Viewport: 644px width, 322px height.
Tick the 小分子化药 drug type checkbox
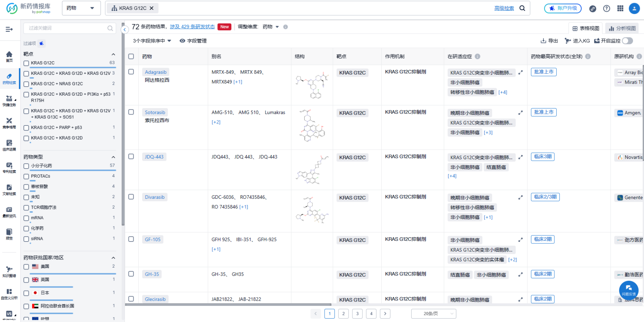(26, 166)
